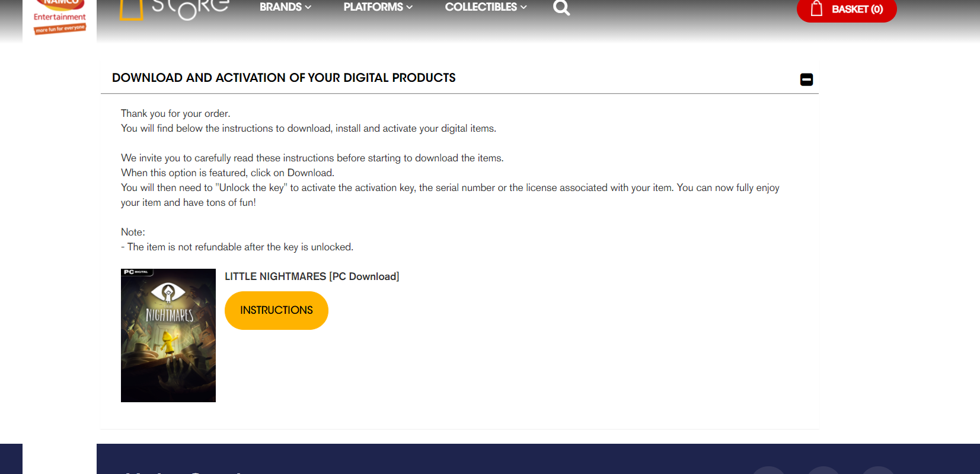Screen dimensions: 980x474
Task: Show the COLLECTIBLES menu
Action: tap(486, 7)
